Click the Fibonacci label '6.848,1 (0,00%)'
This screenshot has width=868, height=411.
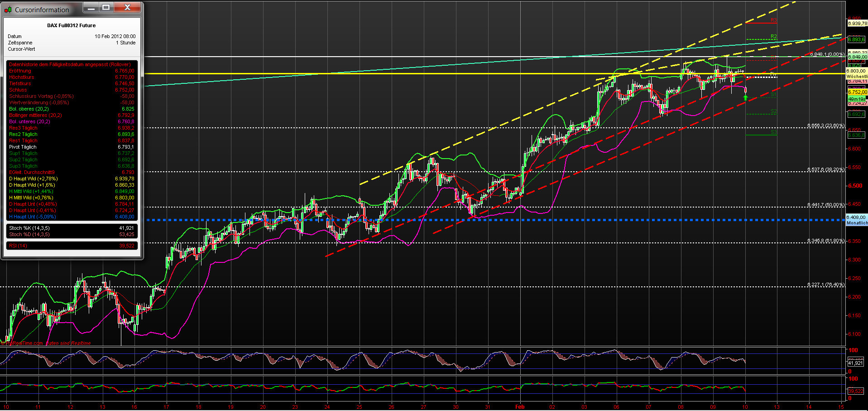pyautogui.click(x=827, y=54)
